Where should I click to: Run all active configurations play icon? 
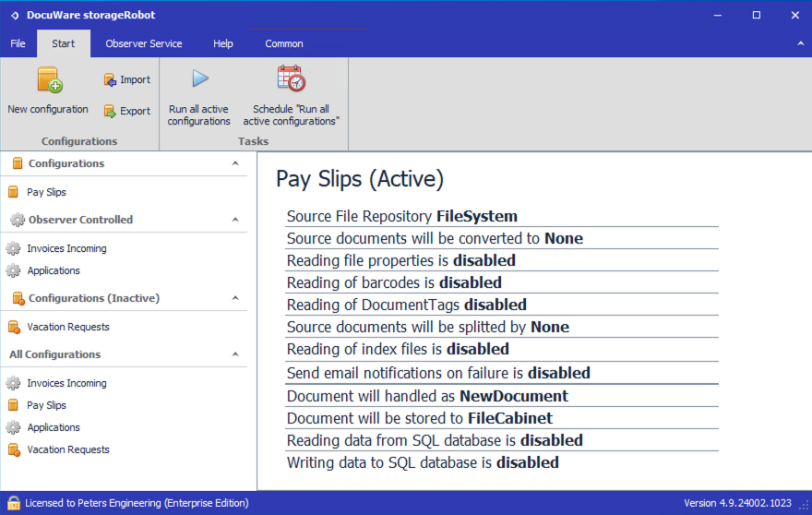coord(200,78)
